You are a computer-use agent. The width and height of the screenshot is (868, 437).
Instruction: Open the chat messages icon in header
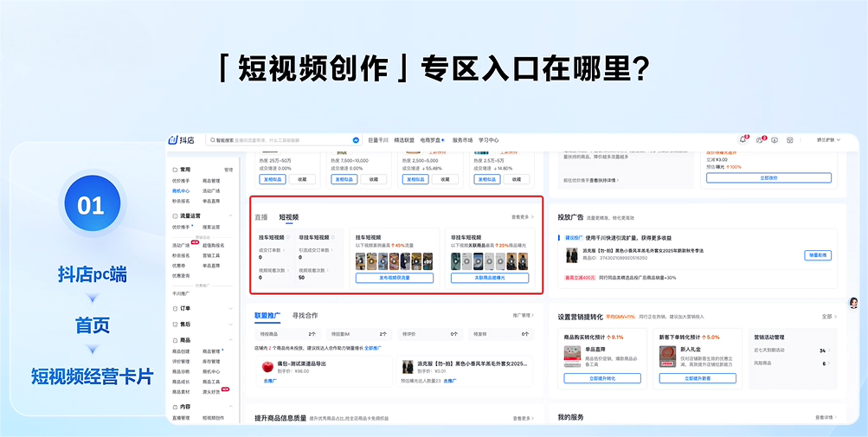click(759, 139)
